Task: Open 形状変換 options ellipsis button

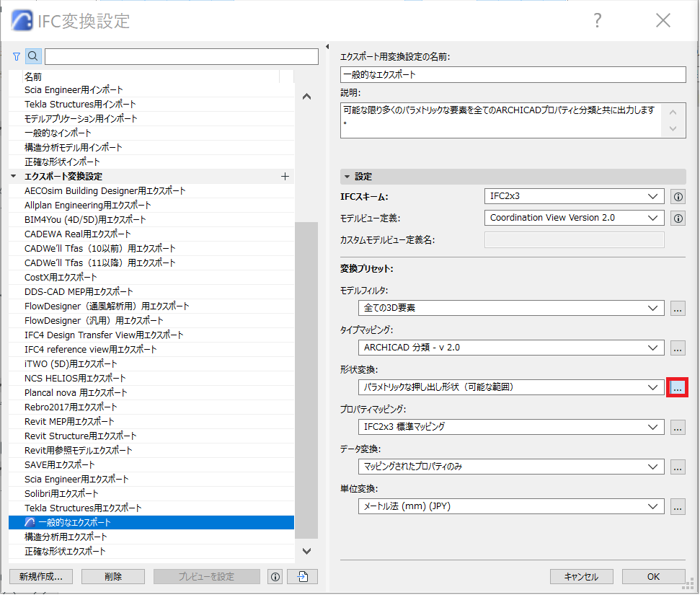Action: pyautogui.click(x=677, y=387)
